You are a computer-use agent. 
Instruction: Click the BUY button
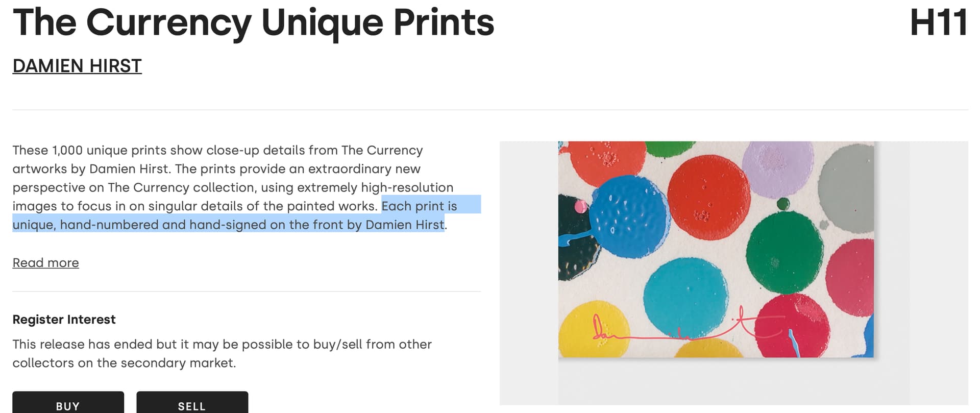point(68,403)
